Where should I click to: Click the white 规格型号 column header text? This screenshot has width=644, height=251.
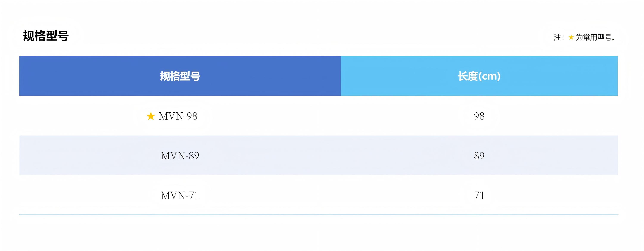[x=180, y=76]
